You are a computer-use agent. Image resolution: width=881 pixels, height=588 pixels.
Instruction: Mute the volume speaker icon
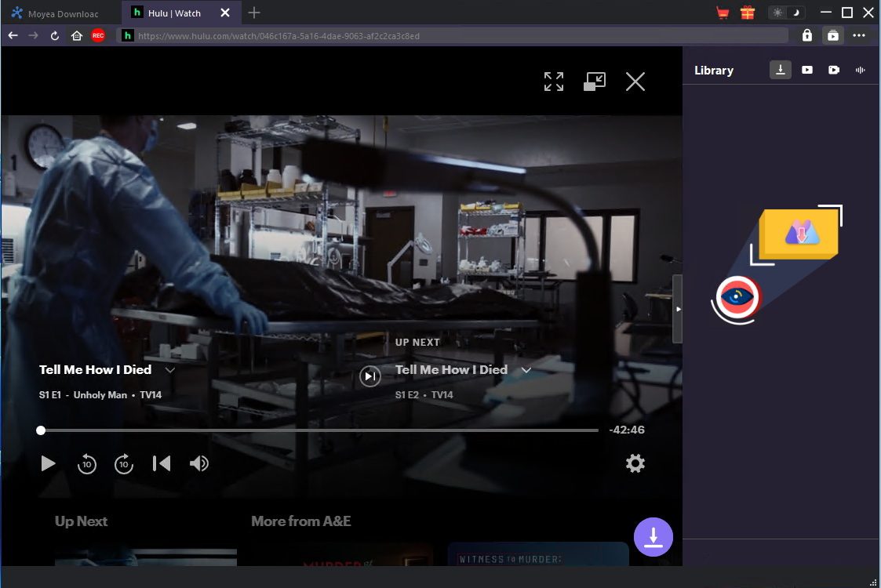[199, 463]
